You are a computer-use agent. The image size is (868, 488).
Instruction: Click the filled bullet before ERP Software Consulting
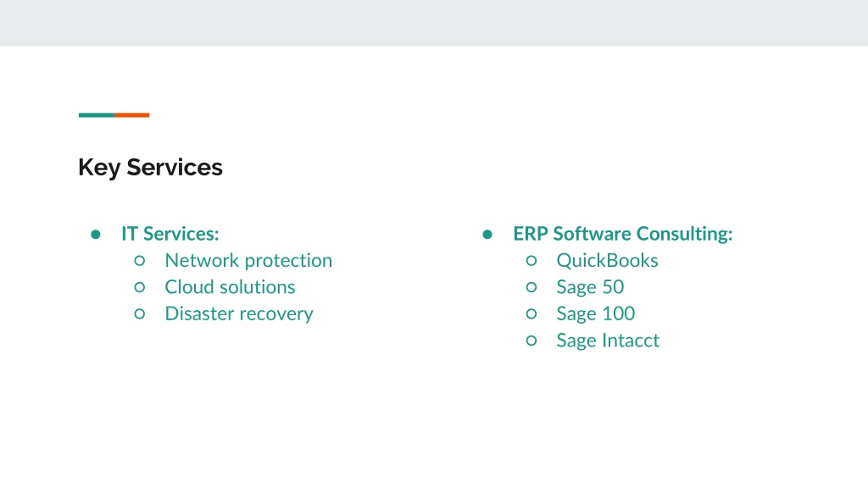tap(487, 235)
